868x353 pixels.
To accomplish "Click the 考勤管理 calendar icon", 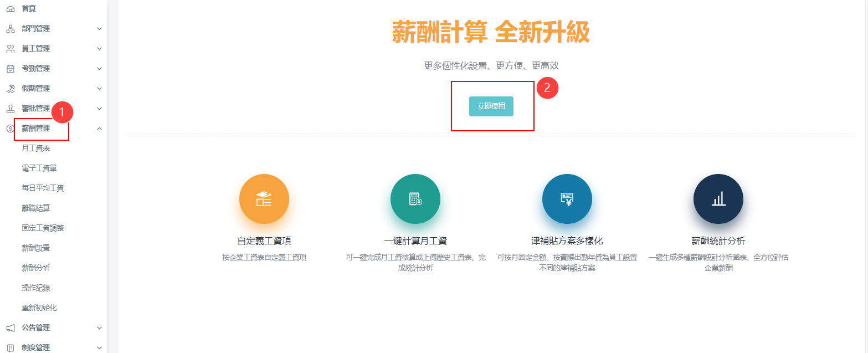I will point(10,69).
